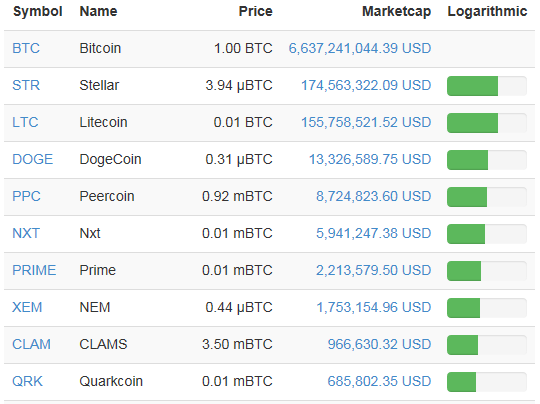Open the STR symbol link
This screenshot has width=540, height=404.
tap(26, 85)
